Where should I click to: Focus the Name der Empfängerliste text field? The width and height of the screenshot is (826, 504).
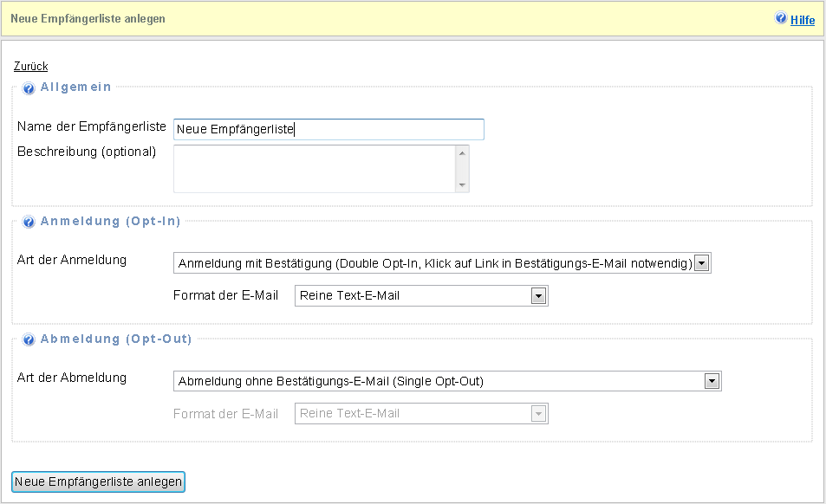click(x=328, y=130)
